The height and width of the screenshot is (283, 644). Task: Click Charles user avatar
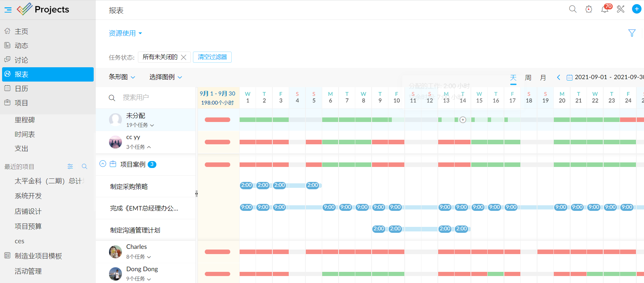(115, 252)
